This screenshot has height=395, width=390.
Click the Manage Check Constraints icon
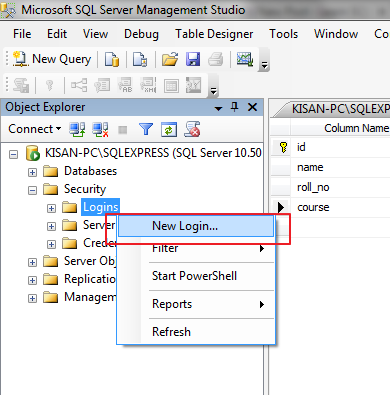pos(171,85)
